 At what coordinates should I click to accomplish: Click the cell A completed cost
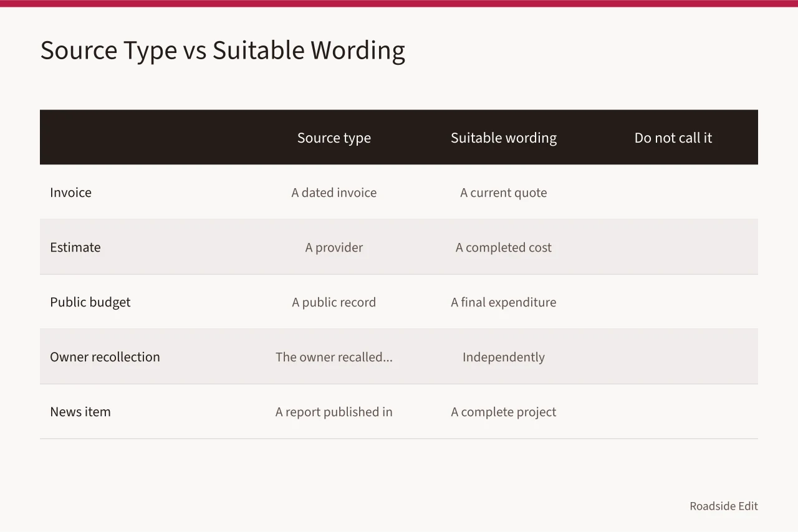tap(504, 247)
